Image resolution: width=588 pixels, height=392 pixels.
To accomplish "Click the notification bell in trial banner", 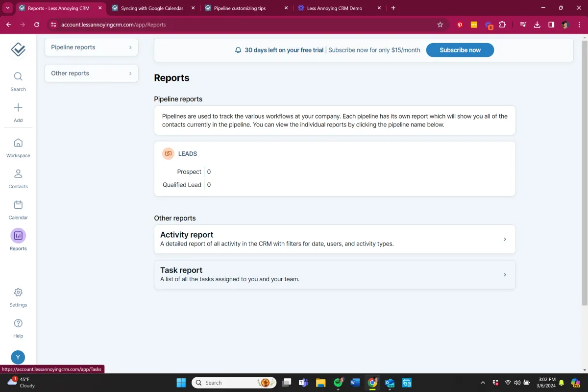I will [x=238, y=50].
